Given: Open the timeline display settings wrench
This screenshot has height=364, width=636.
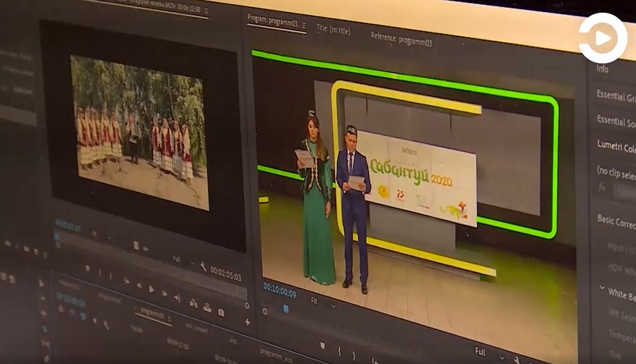Looking at the screenshot, I should point(106,324).
